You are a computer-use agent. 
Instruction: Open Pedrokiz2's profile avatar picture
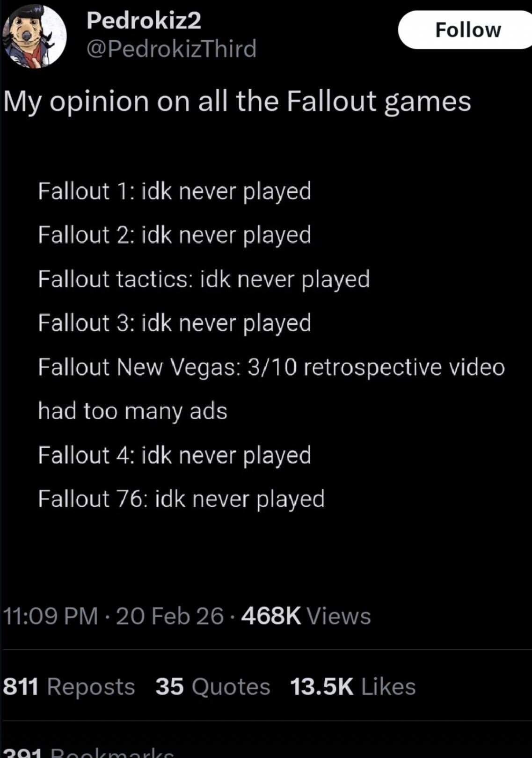[x=34, y=36]
